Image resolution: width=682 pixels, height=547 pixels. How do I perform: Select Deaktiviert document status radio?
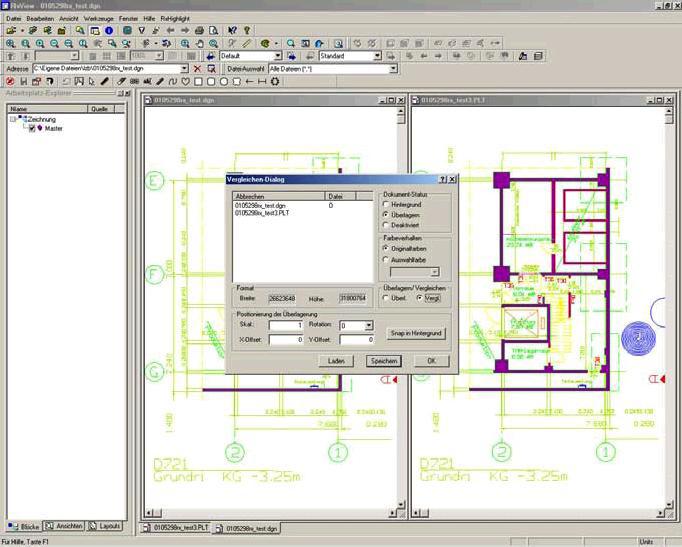pos(385,225)
